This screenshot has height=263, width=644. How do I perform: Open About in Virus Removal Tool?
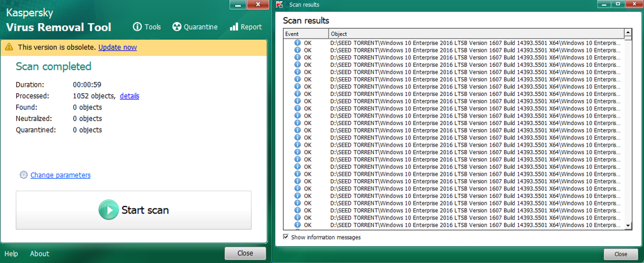click(x=40, y=254)
